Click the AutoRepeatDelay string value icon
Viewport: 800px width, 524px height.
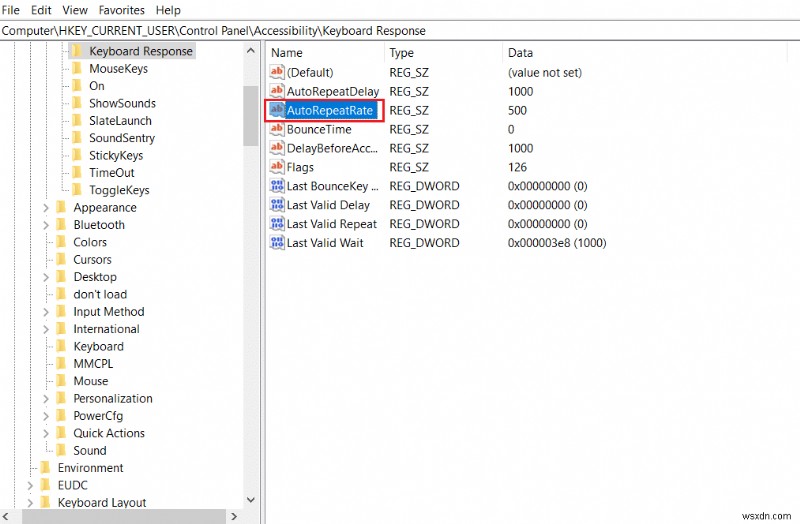277,91
